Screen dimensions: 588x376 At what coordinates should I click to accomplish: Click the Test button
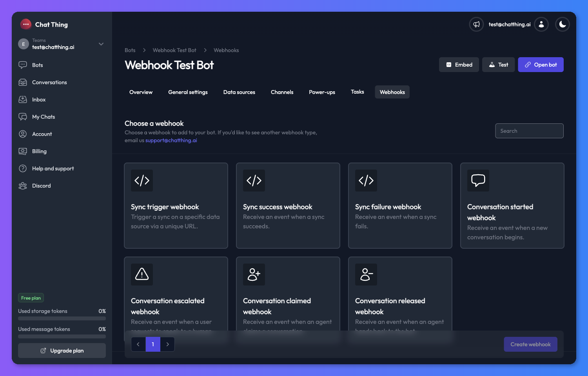click(x=499, y=65)
